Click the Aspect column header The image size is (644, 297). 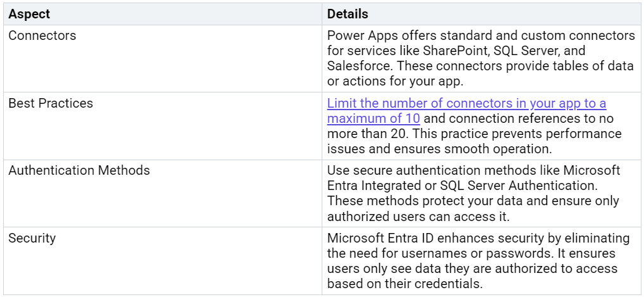29,14
